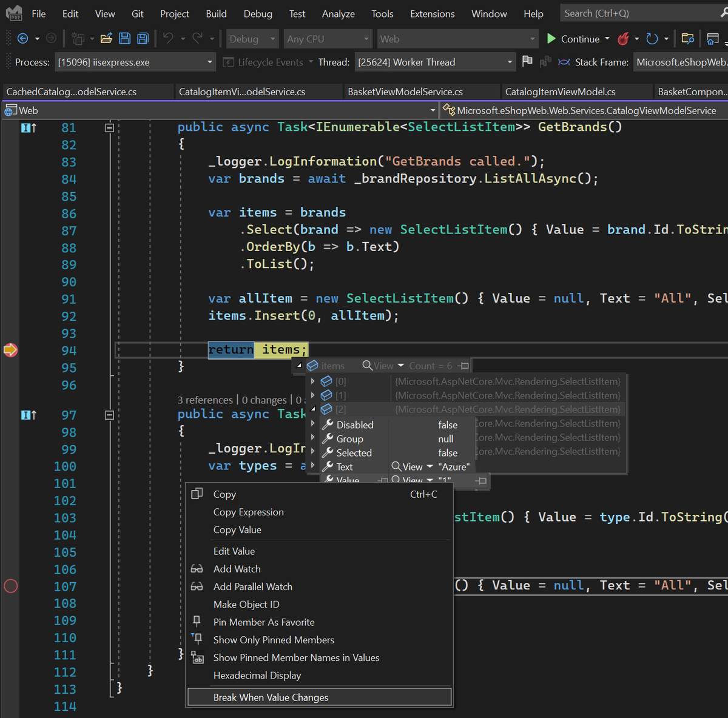This screenshot has width=728, height=718.
Task: Select Add Watch from the context menu
Action: pos(237,569)
